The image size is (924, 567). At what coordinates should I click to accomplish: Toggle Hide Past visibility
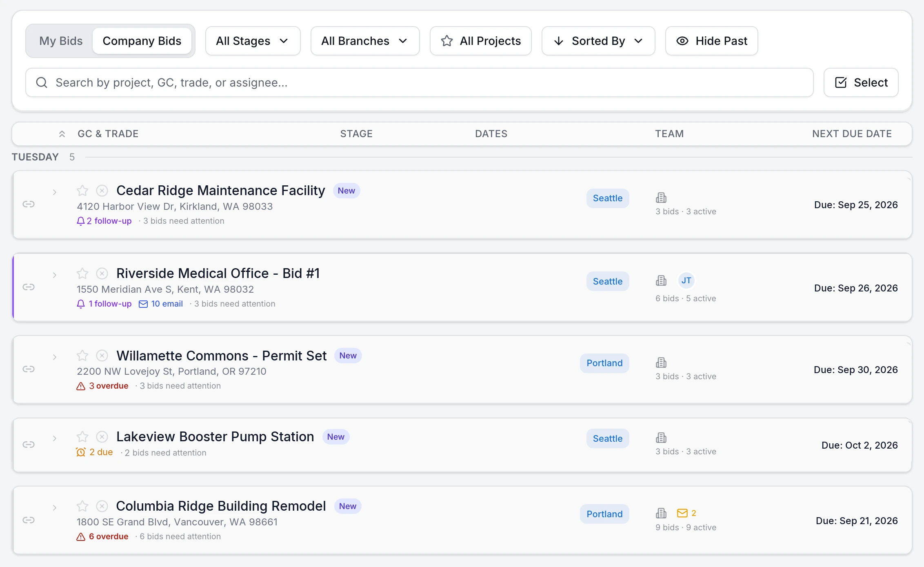712,41
